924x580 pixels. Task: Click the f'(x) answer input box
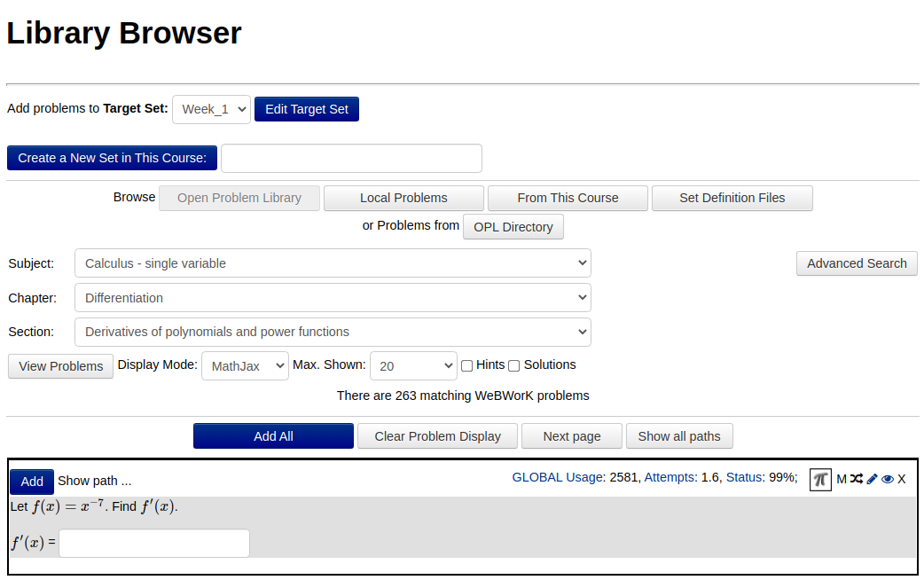(154, 544)
